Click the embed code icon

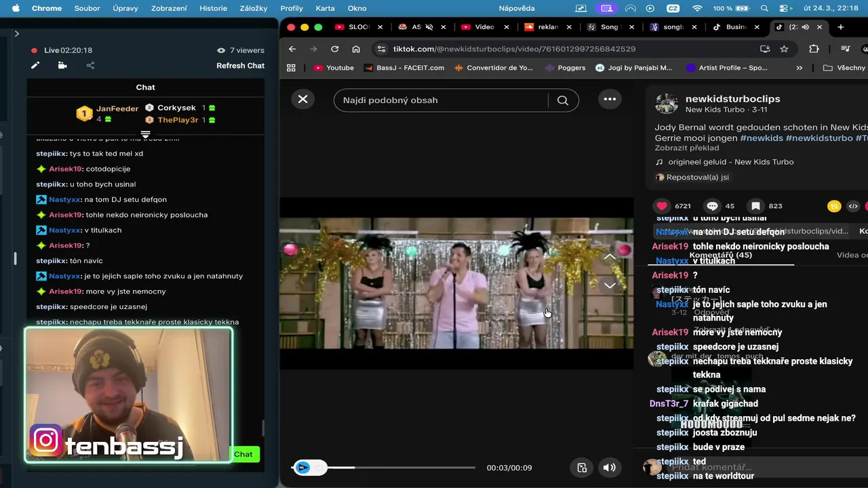pos(853,206)
